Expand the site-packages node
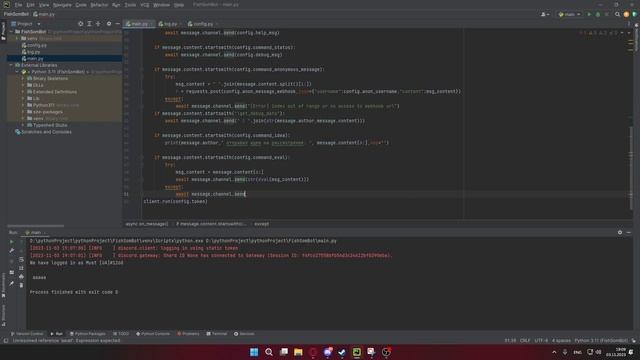This screenshot has width=640, height=360. tap(23, 112)
